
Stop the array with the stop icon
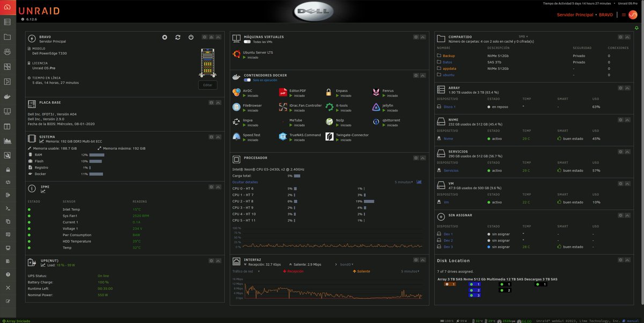[165, 37]
